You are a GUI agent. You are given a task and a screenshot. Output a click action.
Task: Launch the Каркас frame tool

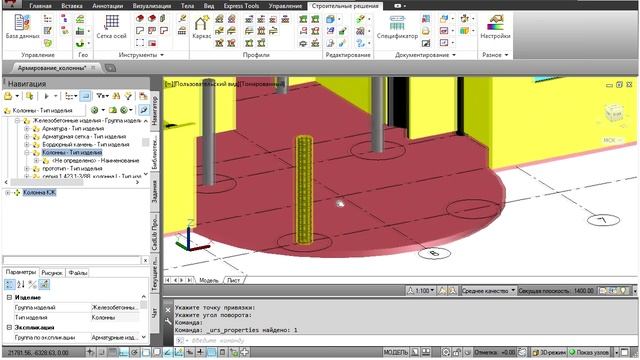[x=202, y=27]
